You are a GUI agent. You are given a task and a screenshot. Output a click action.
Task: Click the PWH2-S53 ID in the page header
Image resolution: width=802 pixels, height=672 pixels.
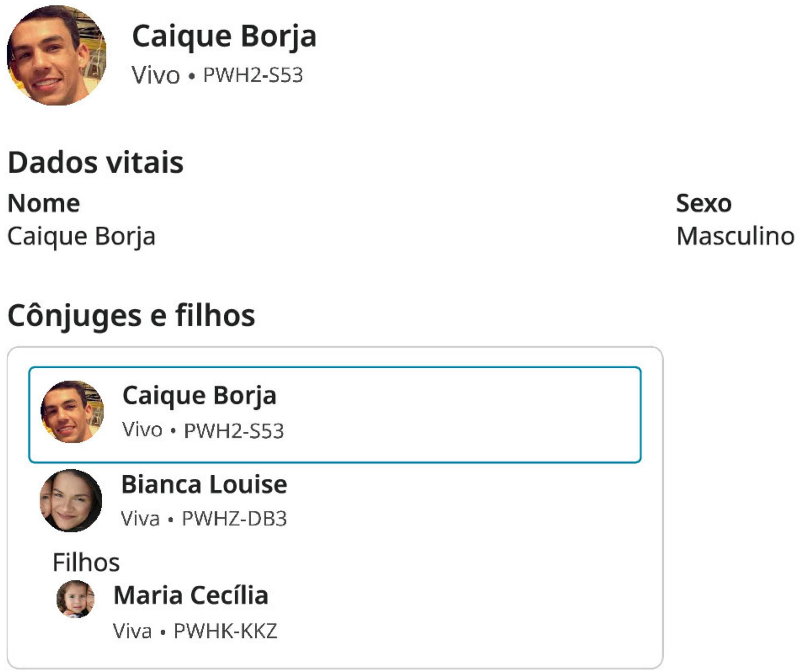point(253,75)
